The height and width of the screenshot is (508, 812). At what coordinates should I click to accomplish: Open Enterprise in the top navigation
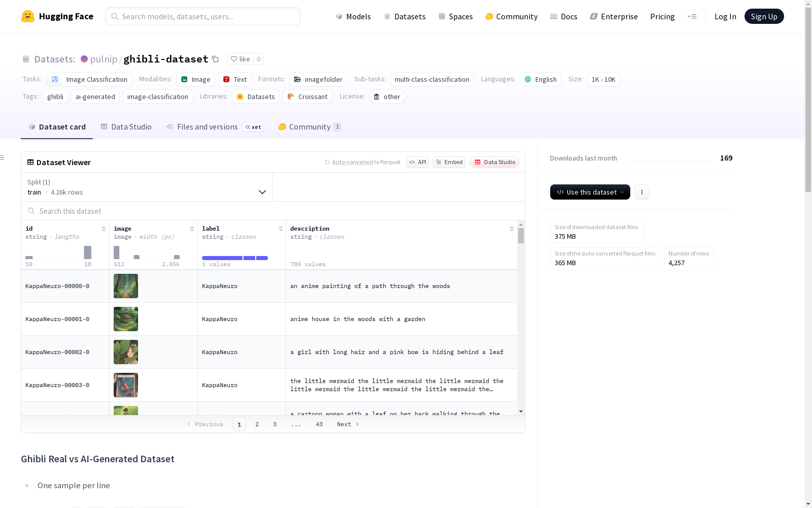pyautogui.click(x=614, y=16)
